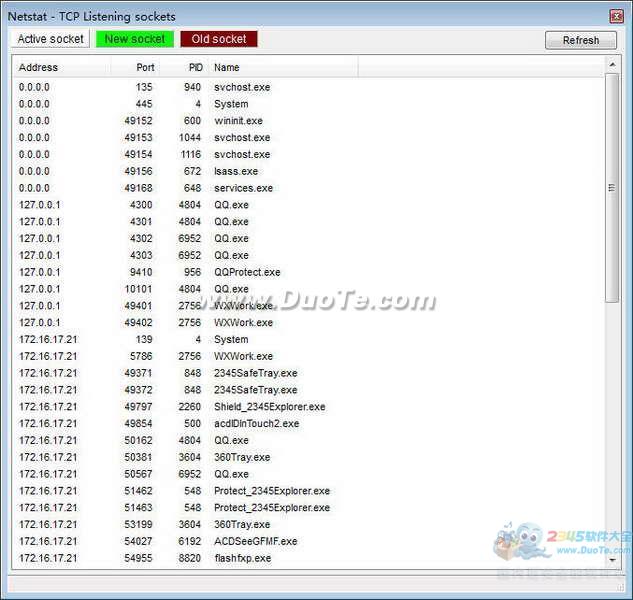Close the Netstat window
Viewport: 633px width, 600px height.
[614, 16]
